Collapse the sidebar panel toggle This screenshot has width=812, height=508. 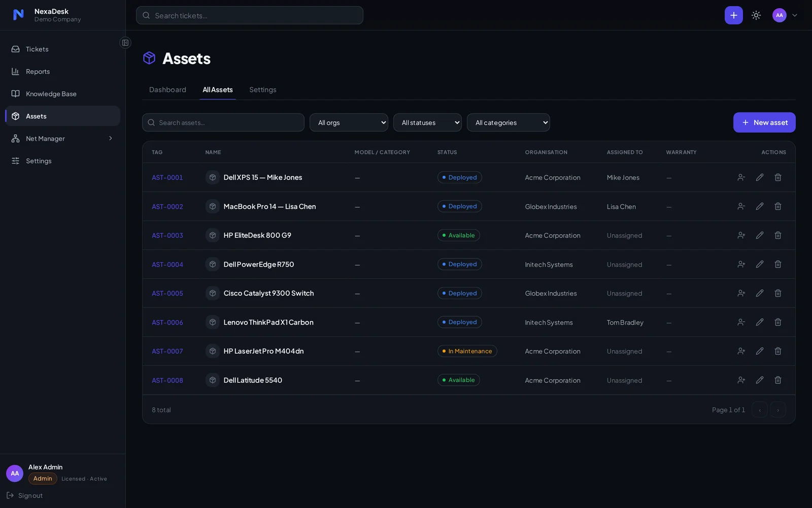click(x=125, y=43)
